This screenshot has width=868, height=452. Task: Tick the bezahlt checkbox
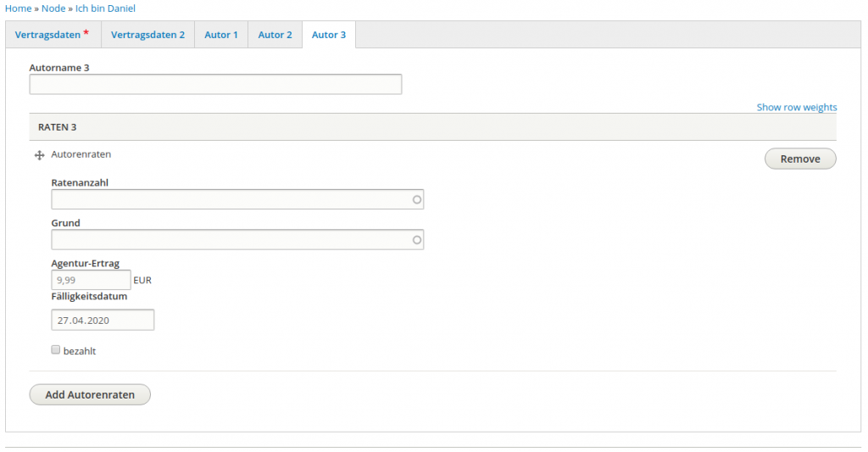56,349
